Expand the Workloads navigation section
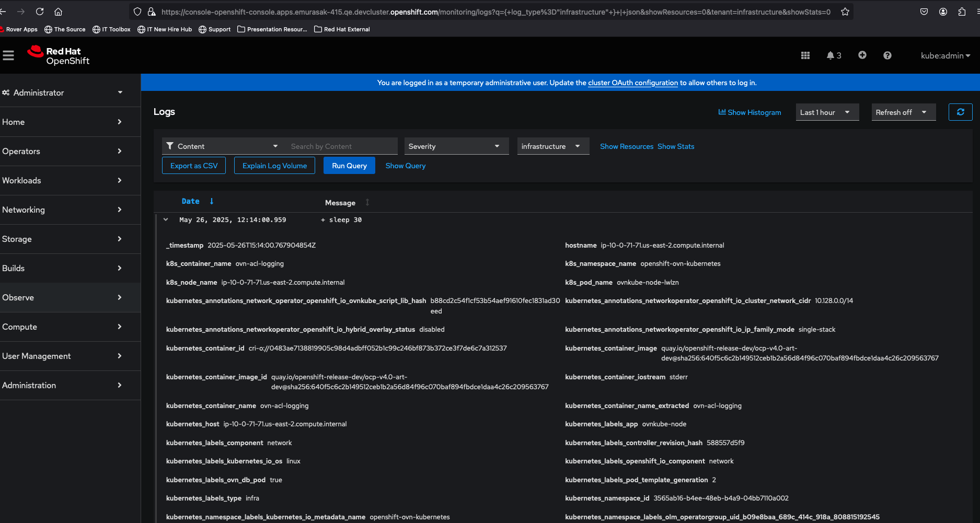The height and width of the screenshot is (523, 980). coord(70,180)
